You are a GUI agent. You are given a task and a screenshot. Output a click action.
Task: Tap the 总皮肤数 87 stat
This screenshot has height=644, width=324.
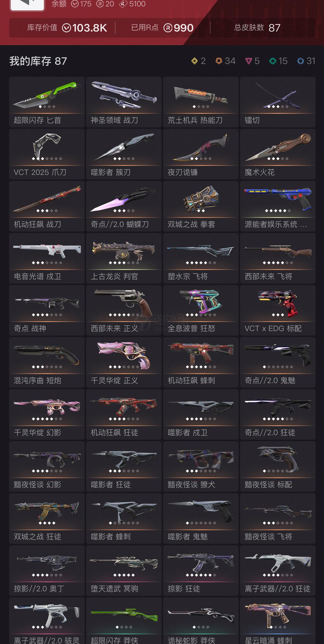pos(257,28)
